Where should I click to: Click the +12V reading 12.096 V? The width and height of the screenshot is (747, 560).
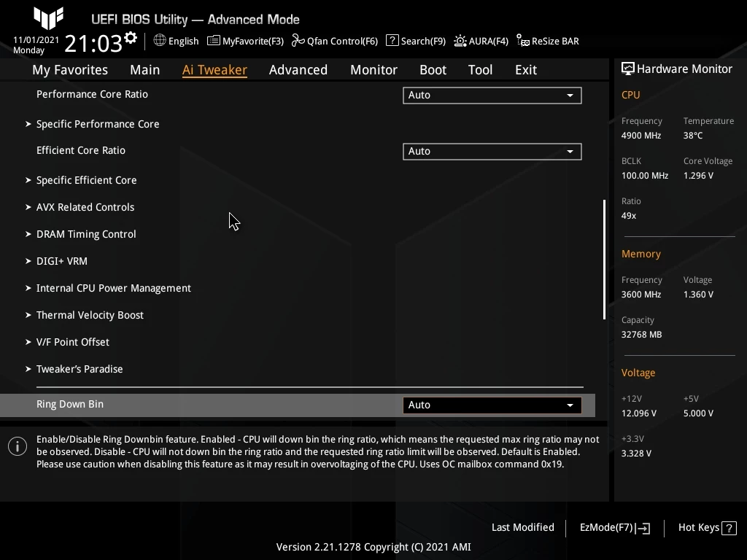tap(639, 413)
